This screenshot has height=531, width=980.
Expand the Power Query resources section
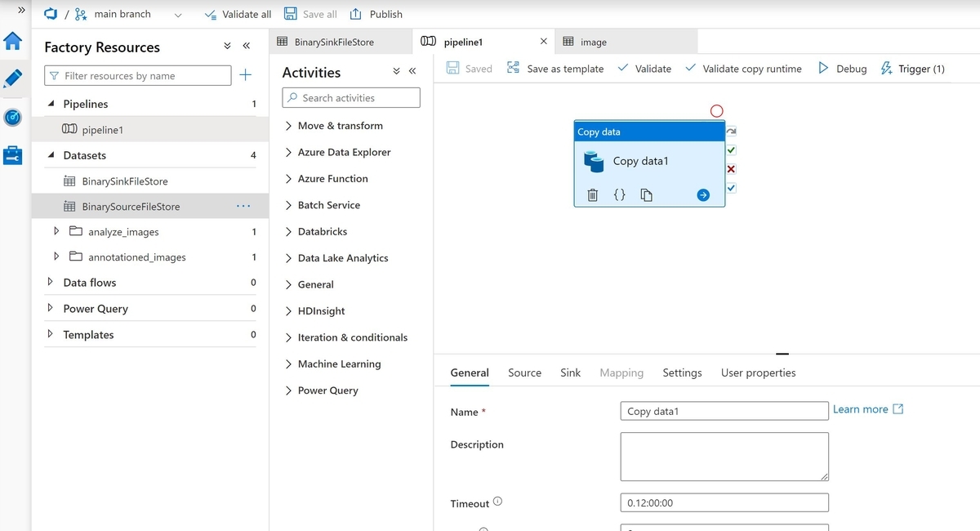point(51,308)
